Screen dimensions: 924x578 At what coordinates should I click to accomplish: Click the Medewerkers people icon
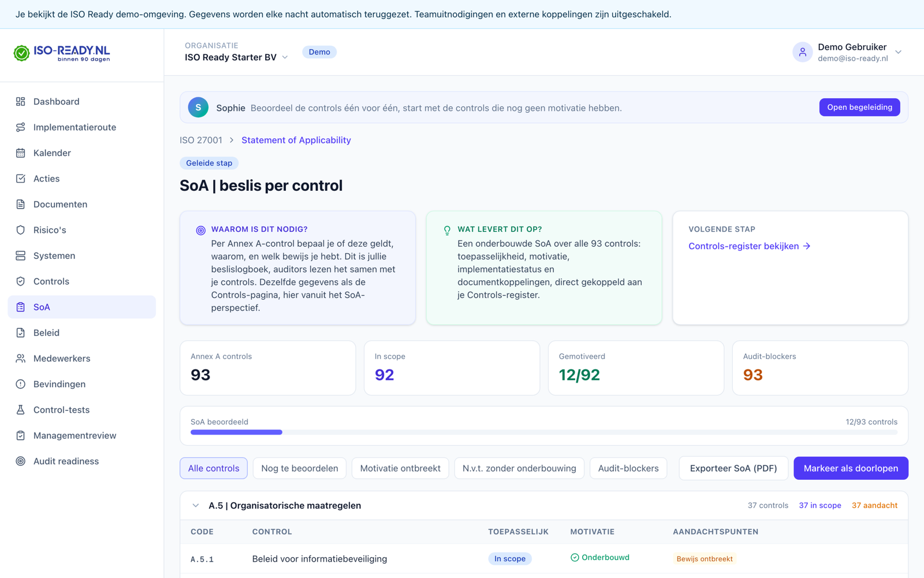coord(21,358)
